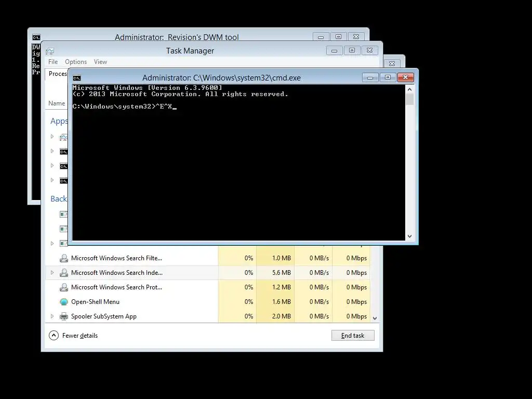
Task: Click the Fewer details up-arrow circle icon
Action: pos(54,336)
